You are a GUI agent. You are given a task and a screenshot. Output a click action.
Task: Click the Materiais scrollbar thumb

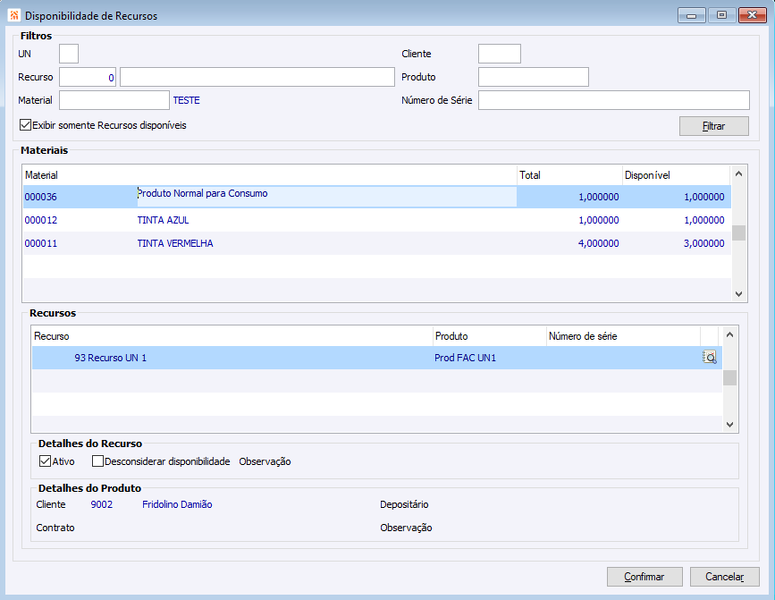click(x=738, y=233)
